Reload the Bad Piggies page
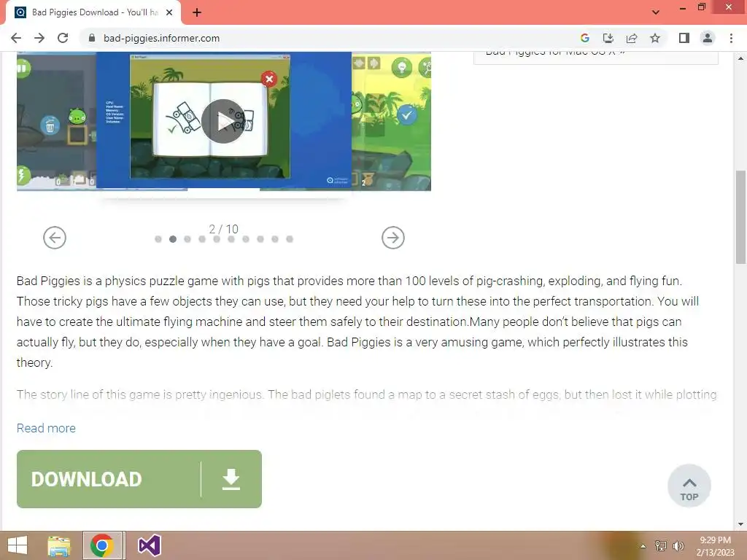Viewport: 747px width, 560px height. tap(63, 38)
